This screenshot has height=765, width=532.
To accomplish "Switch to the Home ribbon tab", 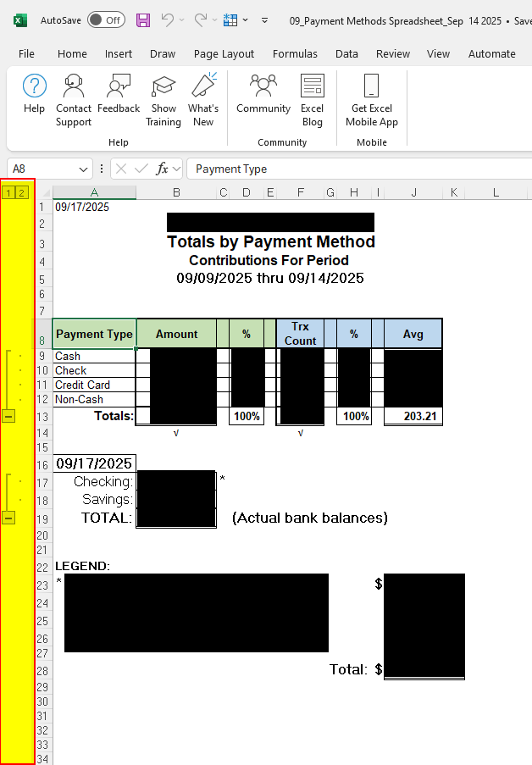I will (x=72, y=53).
